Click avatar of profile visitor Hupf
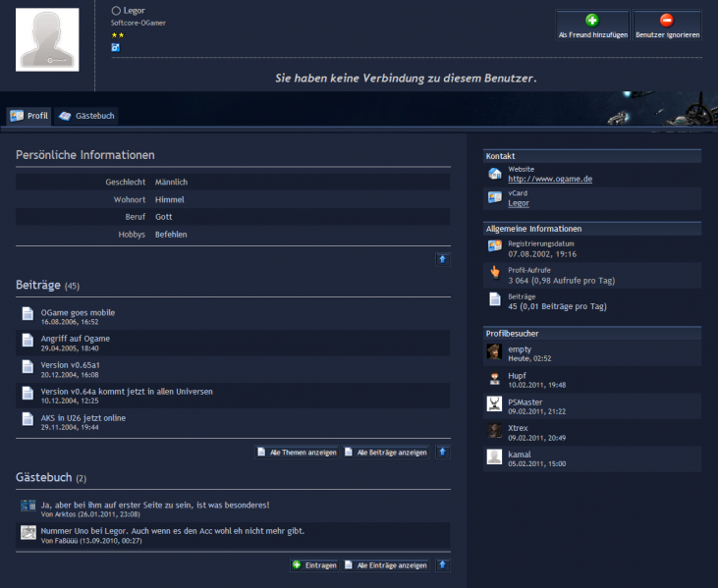This screenshot has height=588, width=718. tap(494, 378)
